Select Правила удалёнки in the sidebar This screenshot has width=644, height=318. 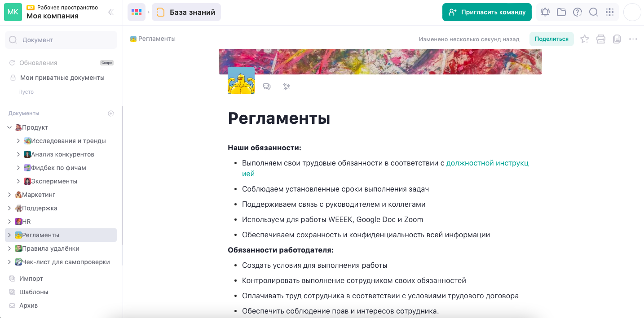pyautogui.click(x=49, y=248)
